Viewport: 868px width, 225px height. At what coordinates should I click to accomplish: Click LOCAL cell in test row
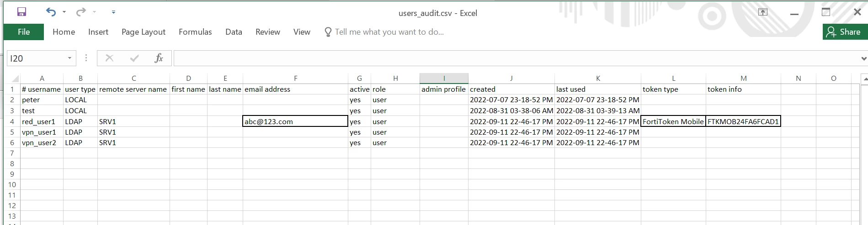[x=80, y=110]
